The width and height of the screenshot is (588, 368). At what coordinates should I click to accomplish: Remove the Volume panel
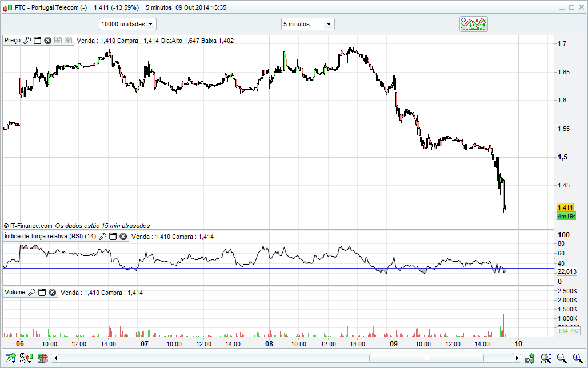(x=52, y=293)
